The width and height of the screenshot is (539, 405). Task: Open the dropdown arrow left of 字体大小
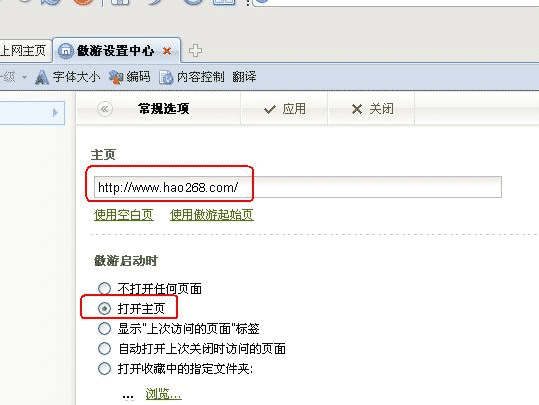pyautogui.click(x=24, y=77)
